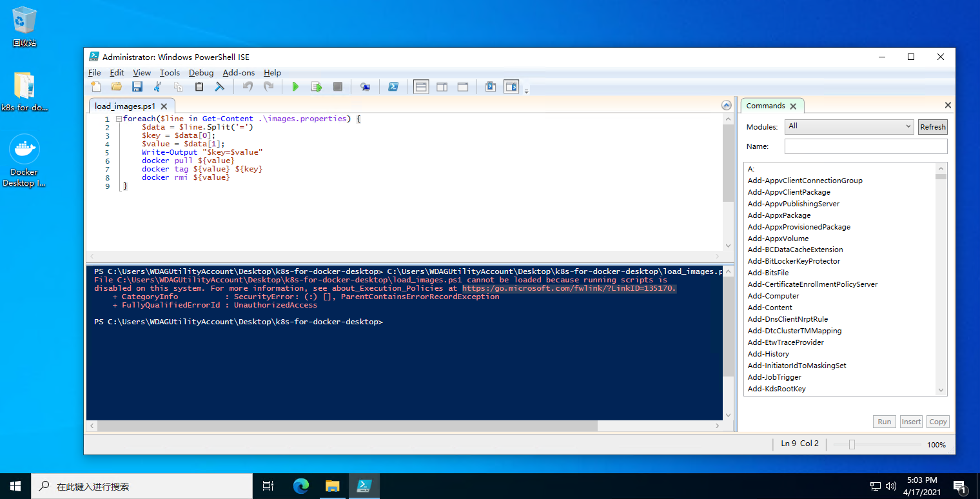Open File Explorer from the taskbar
The image size is (980, 499).
[332, 486]
